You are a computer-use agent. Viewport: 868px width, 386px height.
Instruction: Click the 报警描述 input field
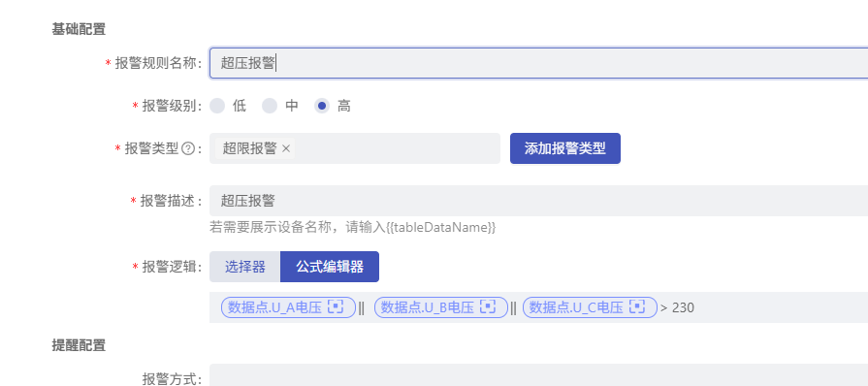pos(538,201)
